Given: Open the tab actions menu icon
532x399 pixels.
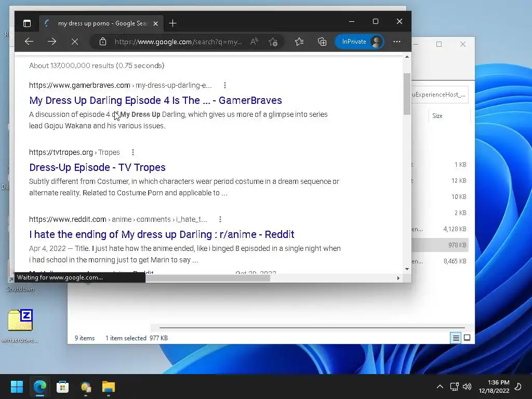Looking at the screenshot, I should point(27,23).
